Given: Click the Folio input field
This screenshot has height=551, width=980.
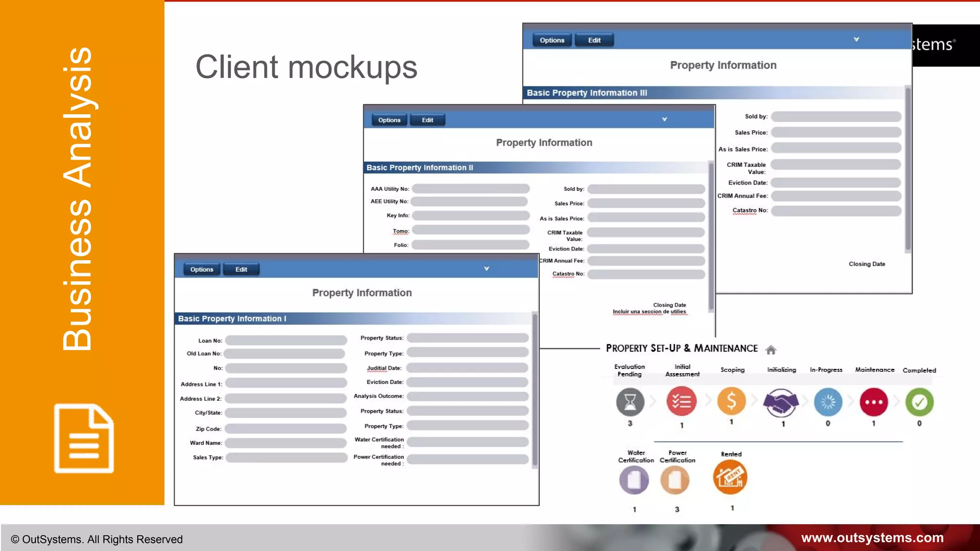Looking at the screenshot, I should pos(470,245).
